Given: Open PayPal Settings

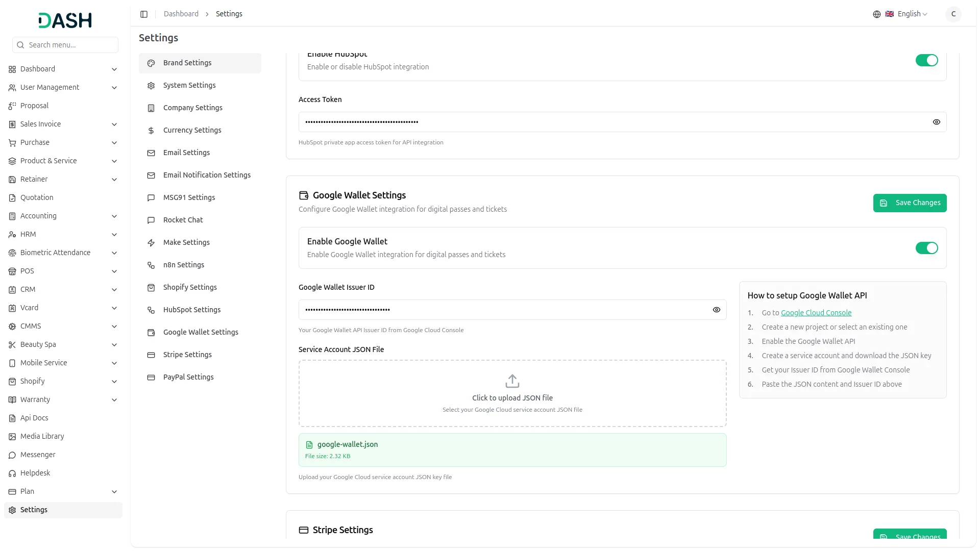Looking at the screenshot, I should 188,377.
